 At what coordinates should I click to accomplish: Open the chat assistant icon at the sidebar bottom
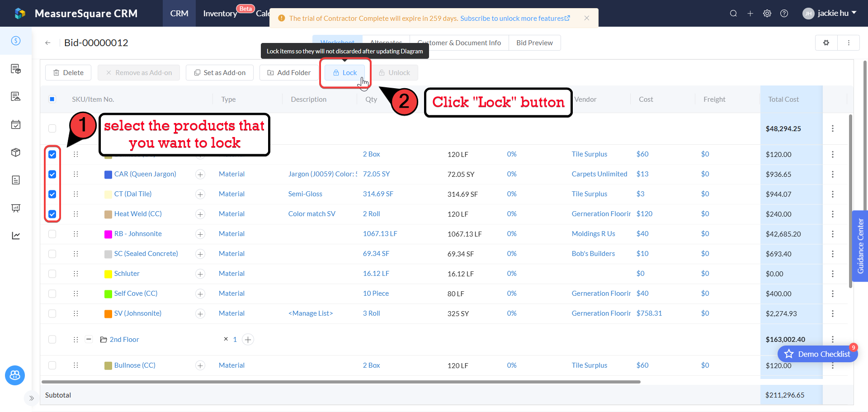[x=15, y=375]
